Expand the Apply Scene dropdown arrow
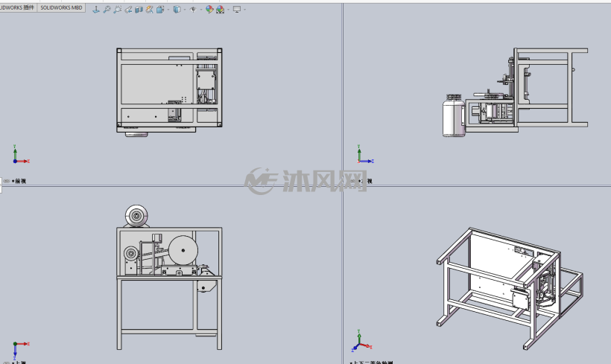 [x=228, y=10]
